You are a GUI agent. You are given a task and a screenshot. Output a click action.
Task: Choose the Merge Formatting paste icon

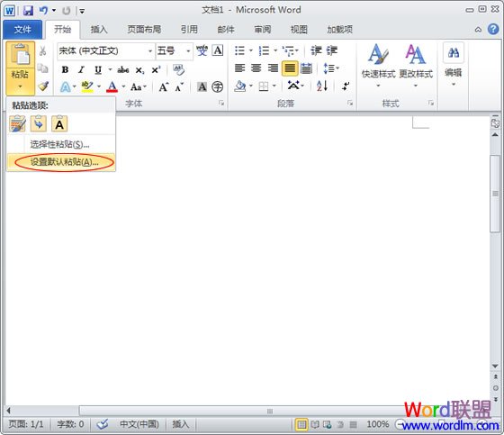tap(39, 124)
